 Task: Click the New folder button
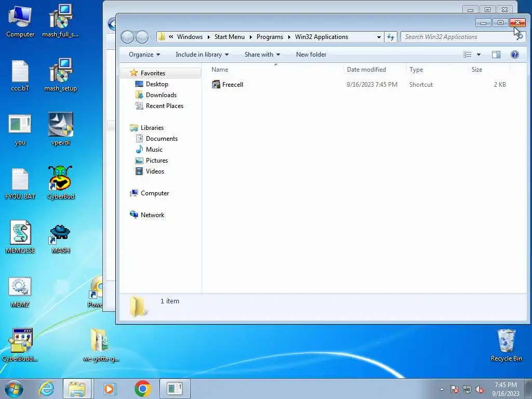(x=311, y=55)
